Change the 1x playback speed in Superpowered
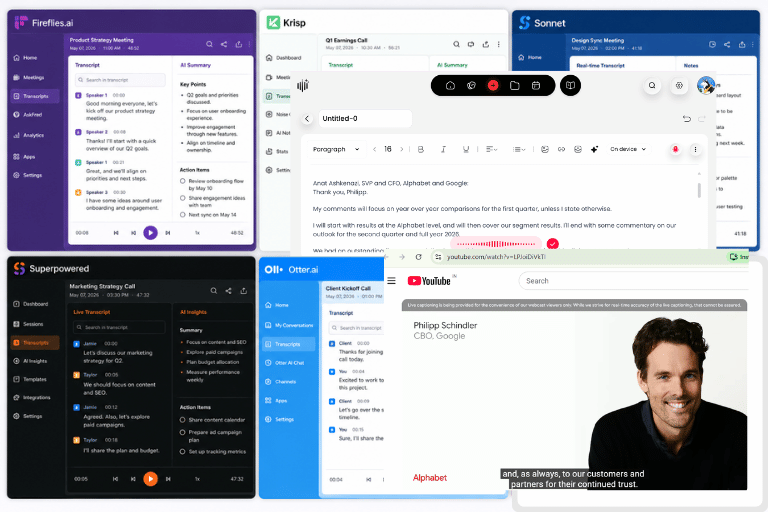The image size is (768, 512). pos(197,479)
